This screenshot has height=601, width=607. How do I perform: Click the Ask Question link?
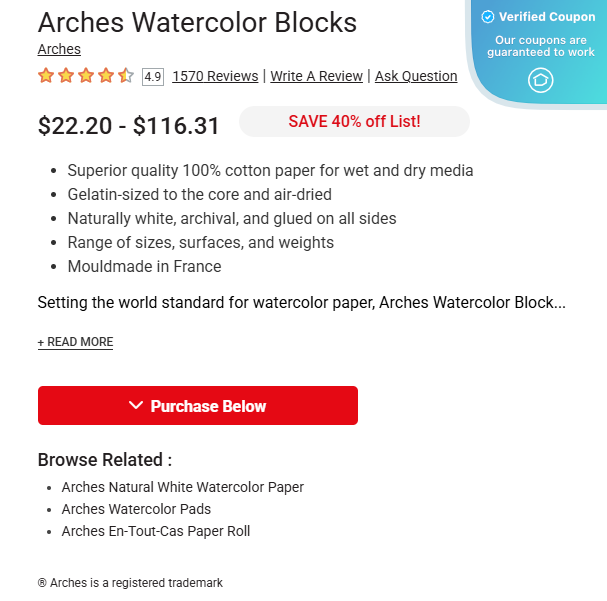tap(416, 76)
